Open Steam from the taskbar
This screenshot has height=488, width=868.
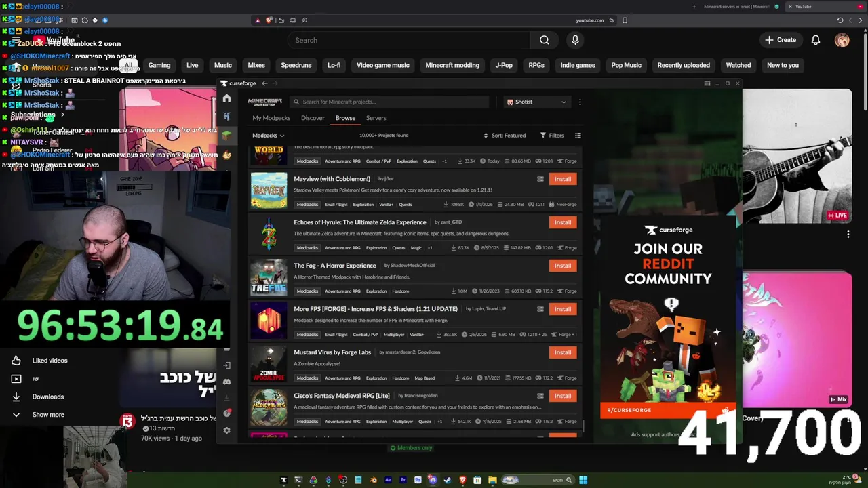[448, 480]
